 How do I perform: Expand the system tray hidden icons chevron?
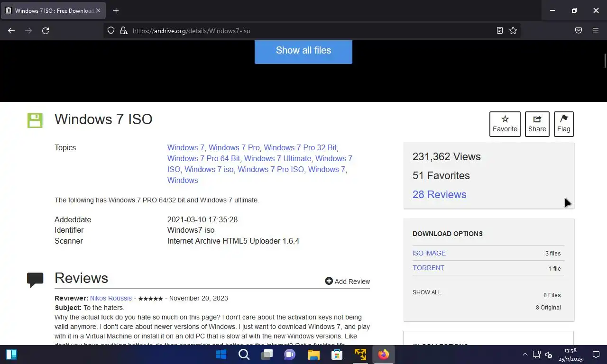point(525,355)
